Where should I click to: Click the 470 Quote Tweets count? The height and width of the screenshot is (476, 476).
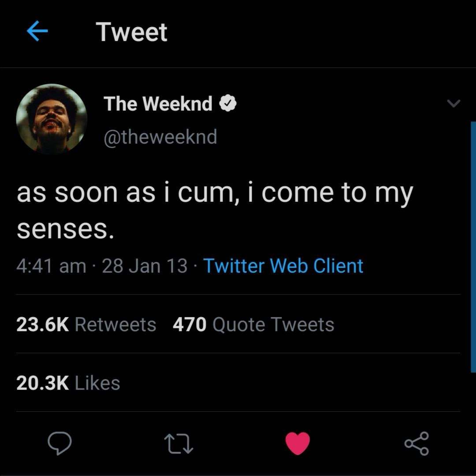pos(252,324)
